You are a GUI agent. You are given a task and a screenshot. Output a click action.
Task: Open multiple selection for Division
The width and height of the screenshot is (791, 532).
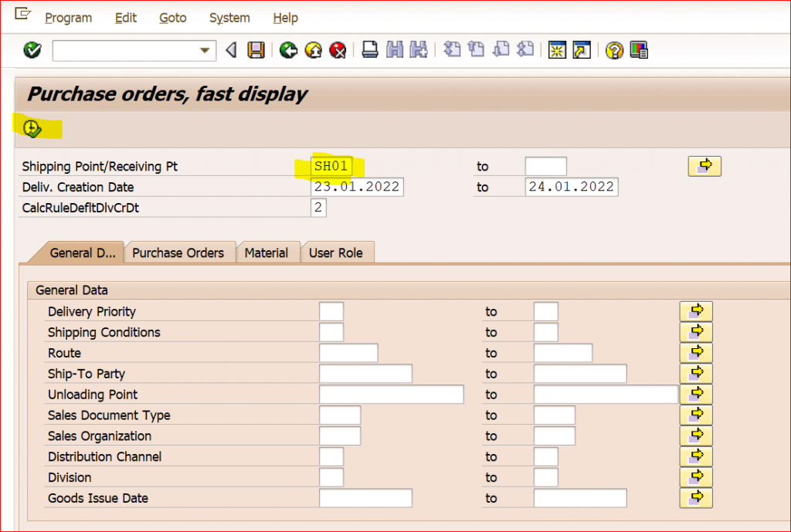[x=696, y=476]
